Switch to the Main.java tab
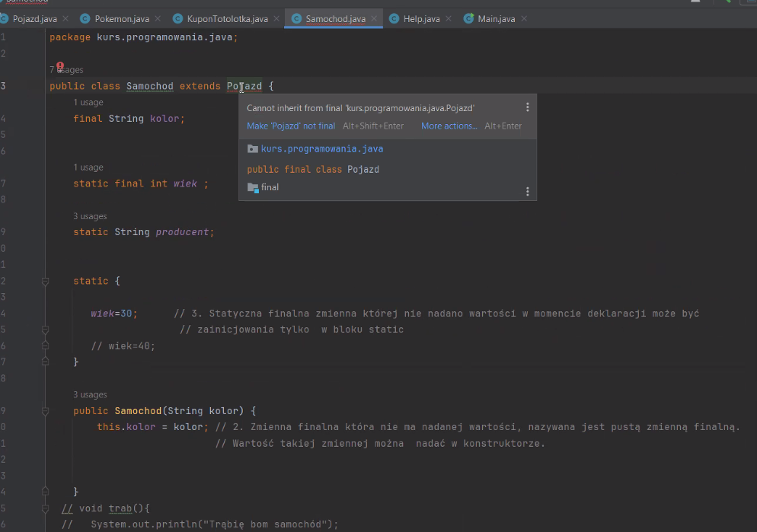Viewport: 757px width, 532px height. tap(498, 18)
